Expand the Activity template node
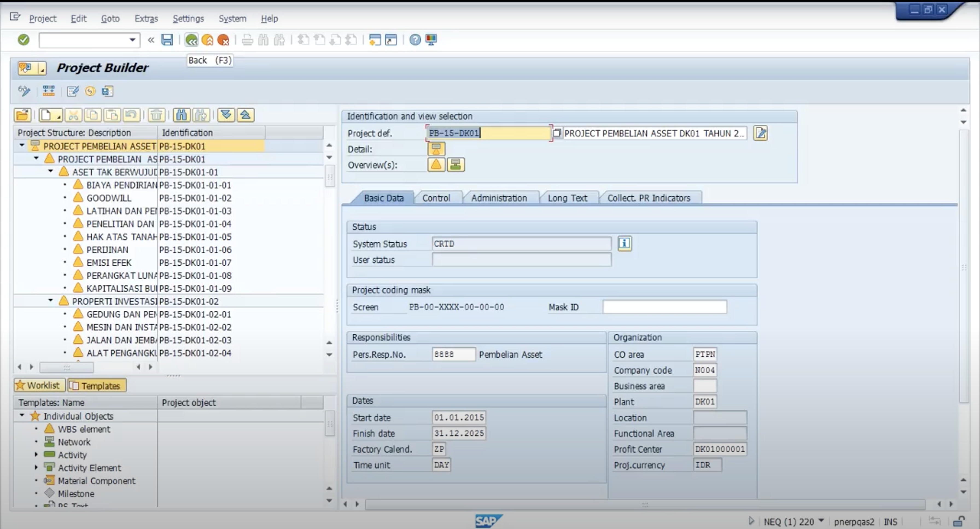Viewport: 980px width, 529px height. [37, 454]
